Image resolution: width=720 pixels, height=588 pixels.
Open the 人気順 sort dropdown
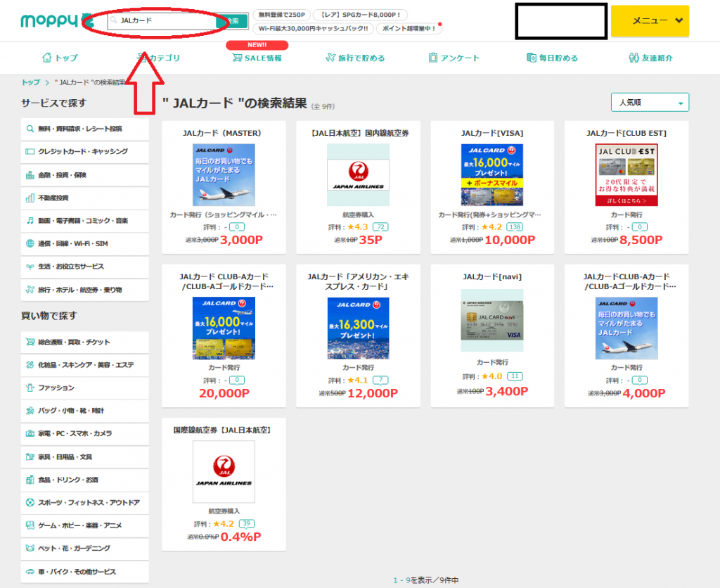point(650,103)
